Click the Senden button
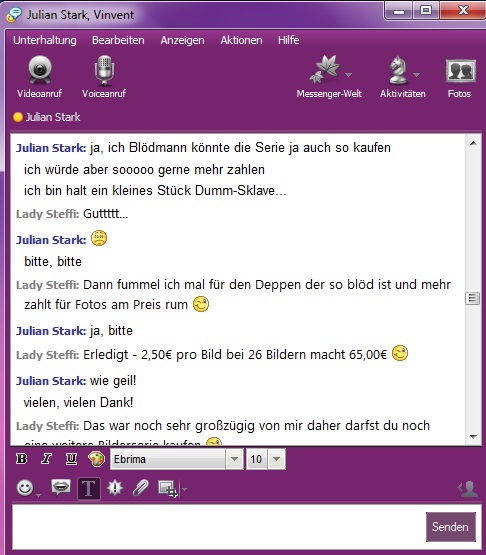Screen dimensions: 486x555 click(x=450, y=527)
